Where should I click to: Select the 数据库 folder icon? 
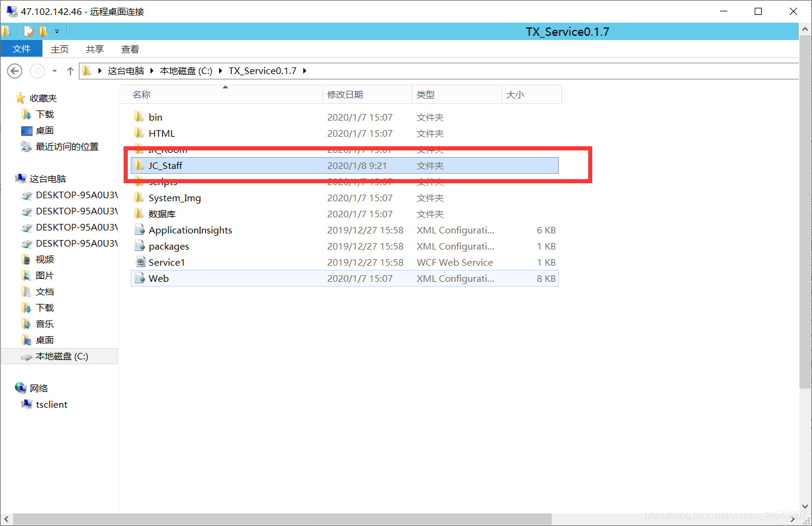point(139,214)
